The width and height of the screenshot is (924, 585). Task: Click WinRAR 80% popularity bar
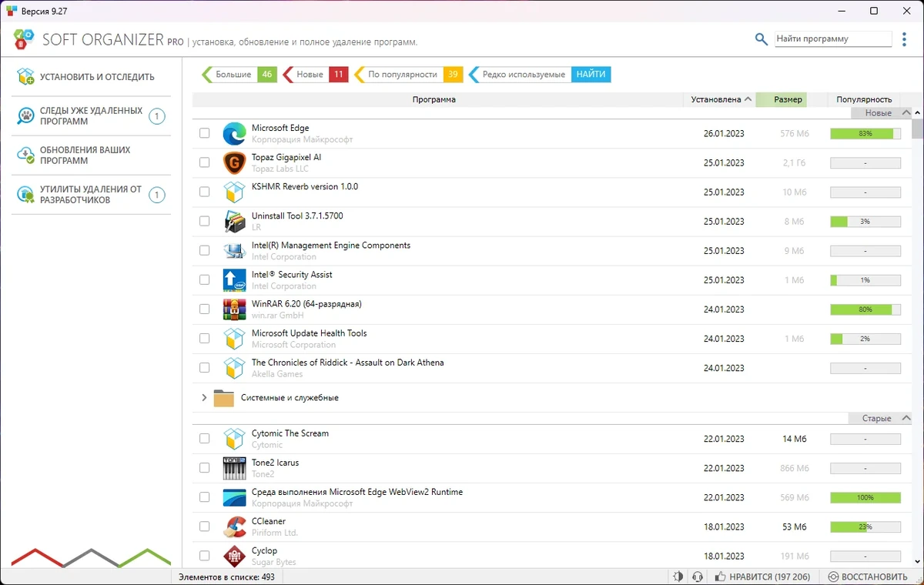(865, 309)
